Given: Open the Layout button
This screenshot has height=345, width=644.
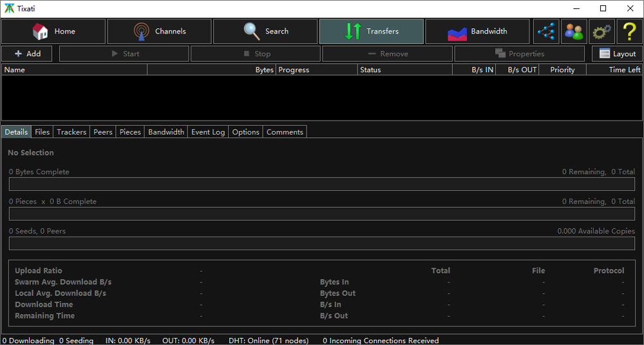Looking at the screenshot, I should coord(618,54).
